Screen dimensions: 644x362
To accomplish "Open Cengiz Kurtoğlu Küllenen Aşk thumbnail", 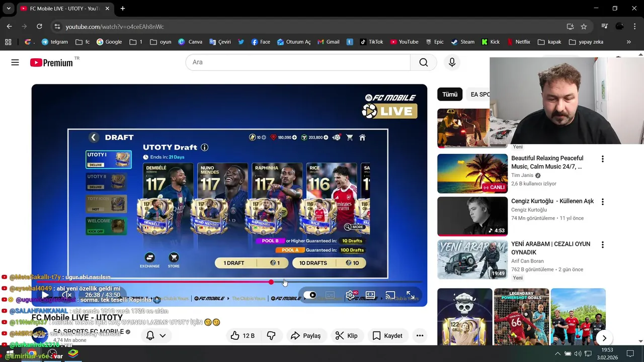I will coord(472,216).
